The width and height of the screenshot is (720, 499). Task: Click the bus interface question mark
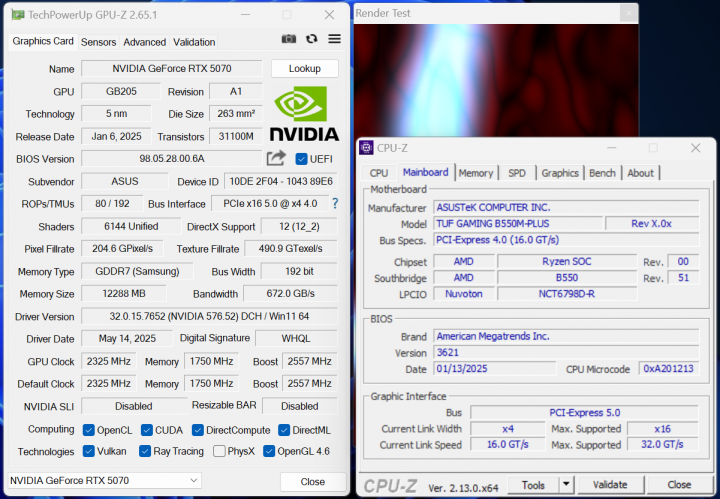[335, 203]
